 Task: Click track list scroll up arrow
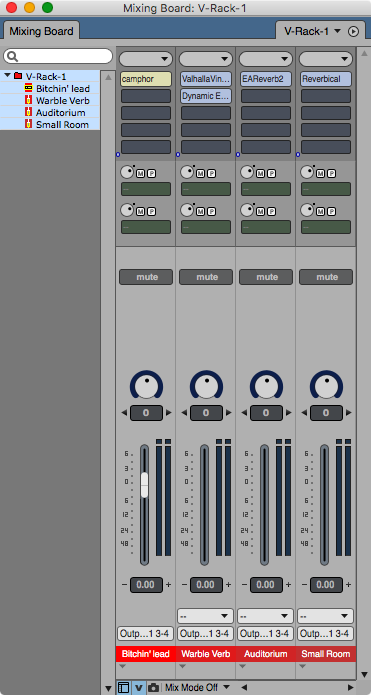pos(108,77)
